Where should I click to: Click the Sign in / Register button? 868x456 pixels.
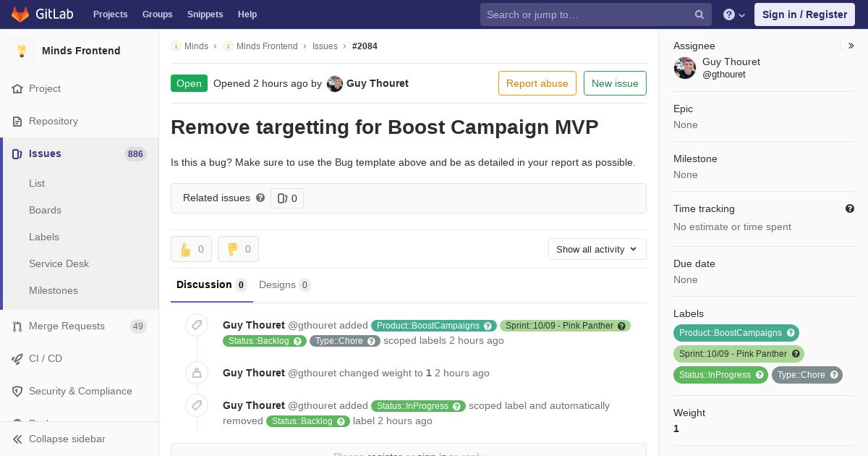[804, 14]
